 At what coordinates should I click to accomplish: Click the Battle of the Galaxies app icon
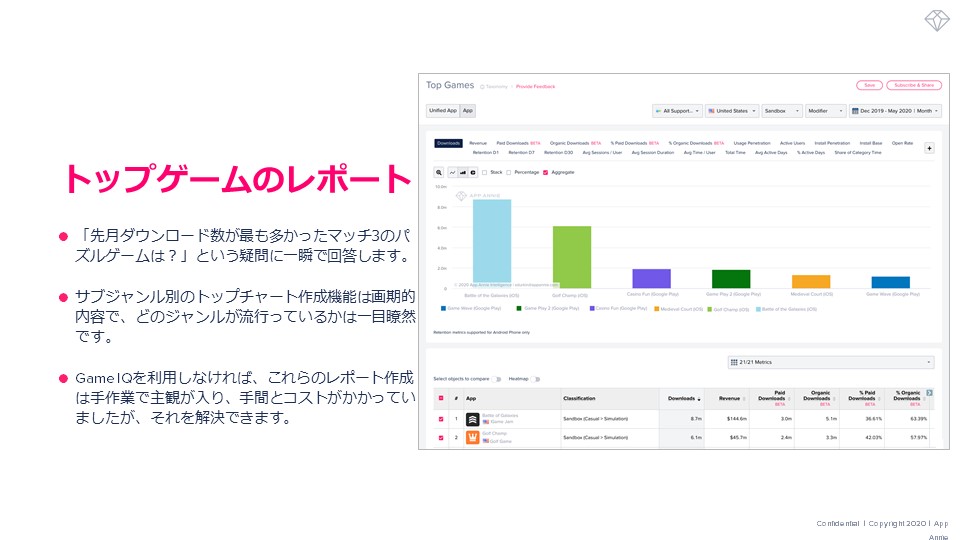click(473, 419)
